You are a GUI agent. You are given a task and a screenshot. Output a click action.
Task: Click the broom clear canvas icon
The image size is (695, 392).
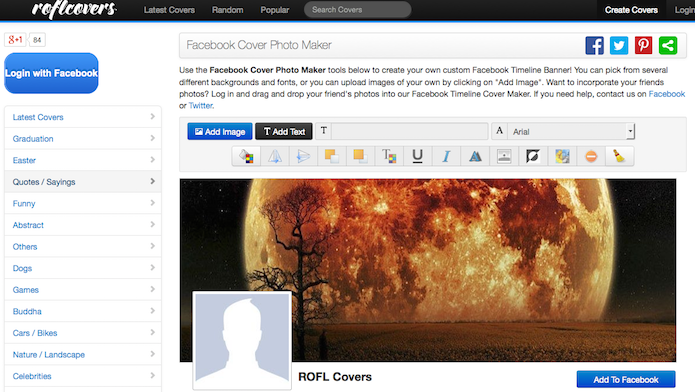(619, 156)
